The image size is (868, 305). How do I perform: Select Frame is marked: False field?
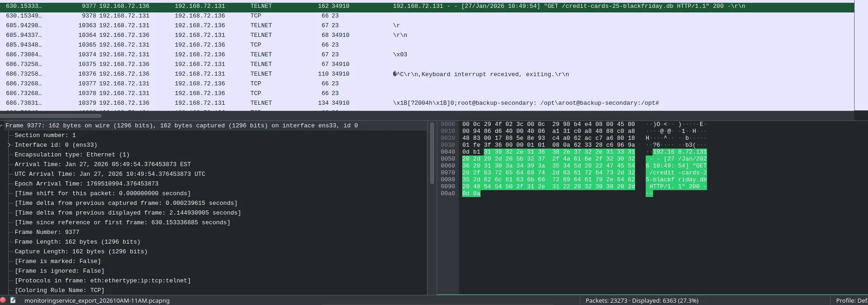(x=58, y=261)
